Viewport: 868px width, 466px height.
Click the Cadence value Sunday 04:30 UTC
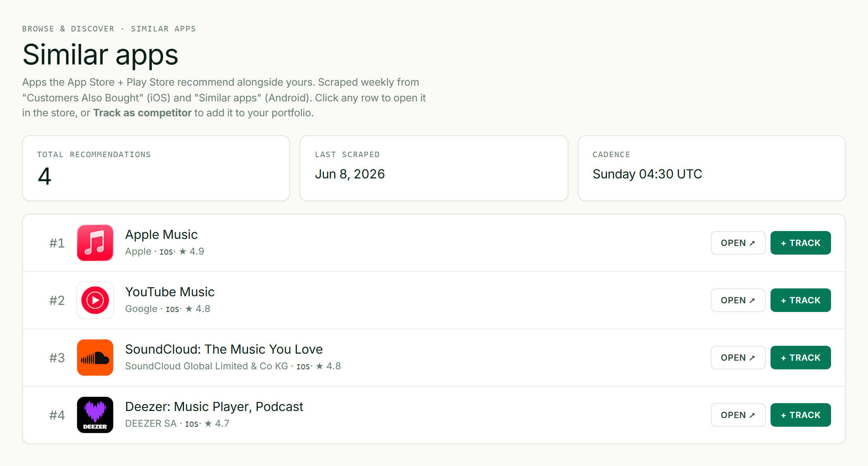(647, 174)
